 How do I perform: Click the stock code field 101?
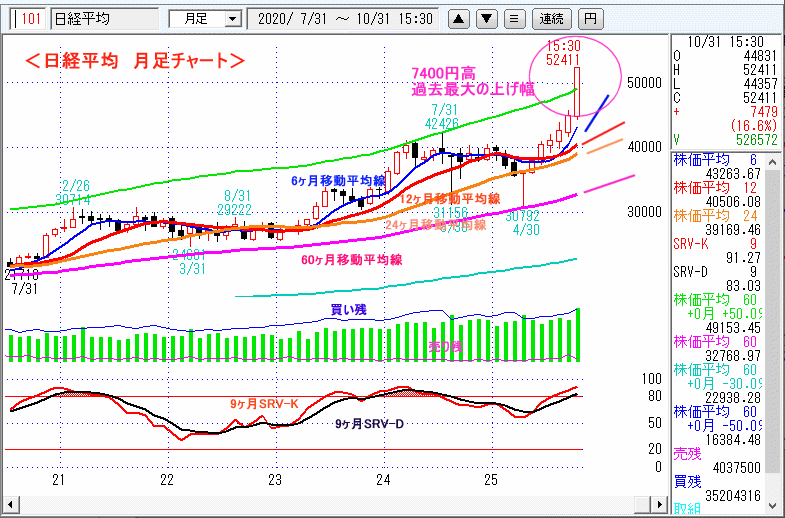coord(28,19)
